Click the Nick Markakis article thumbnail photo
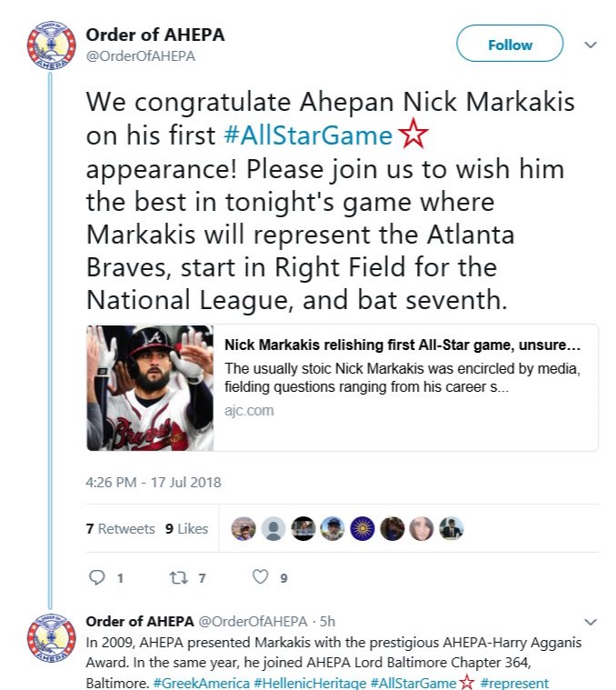The height and width of the screenshot is (690, 616). [150, 388]
